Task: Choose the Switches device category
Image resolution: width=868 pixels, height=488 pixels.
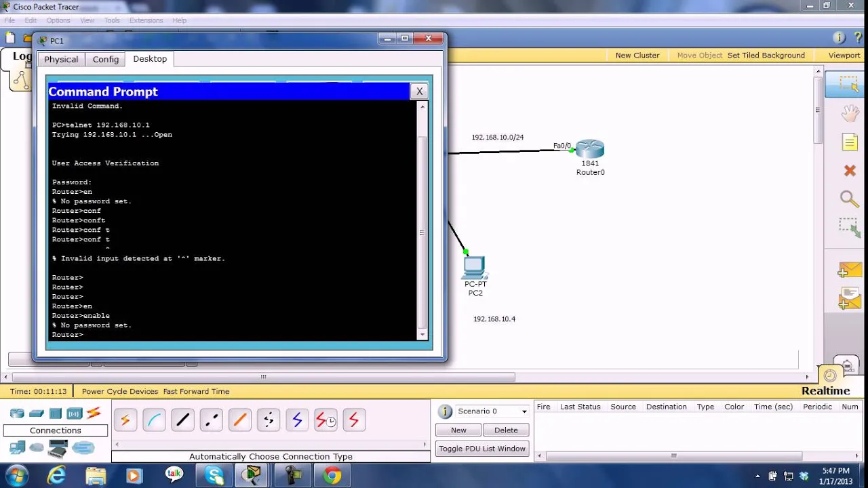Action: pyautogui.click(x=37, y=413)
